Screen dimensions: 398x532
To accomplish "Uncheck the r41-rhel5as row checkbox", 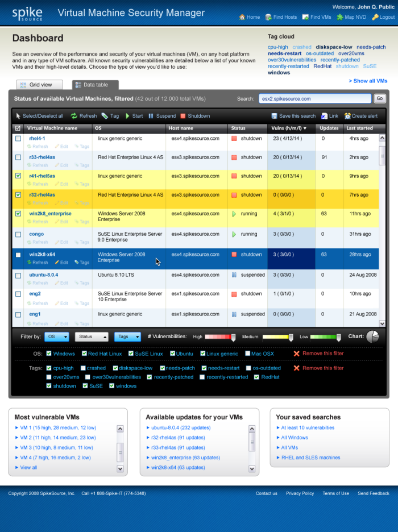I will (18, 176).
